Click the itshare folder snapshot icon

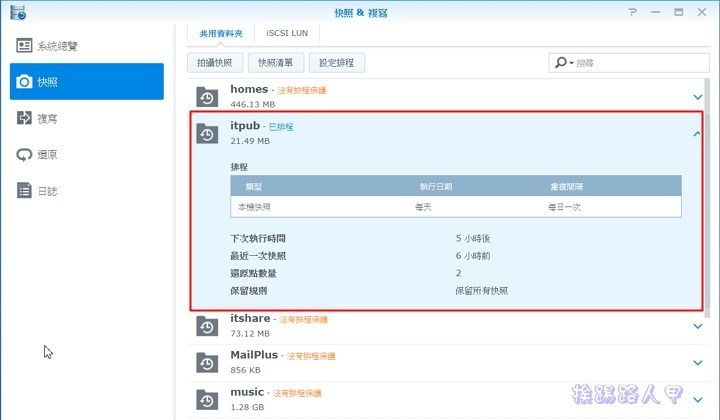[x=207, y=326]
